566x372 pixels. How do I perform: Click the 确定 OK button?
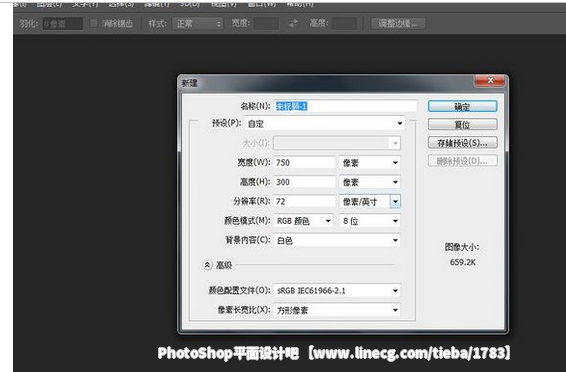click(462, 106)
